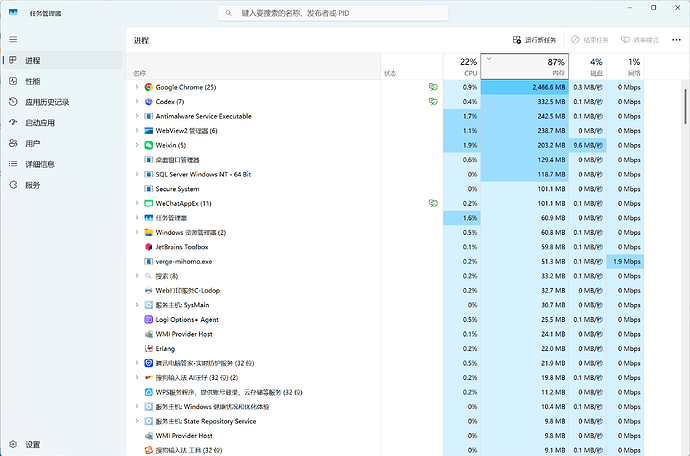Click the 2,466.6 MB memory value
The image size is (690, 456).
(x=549, y=87)
